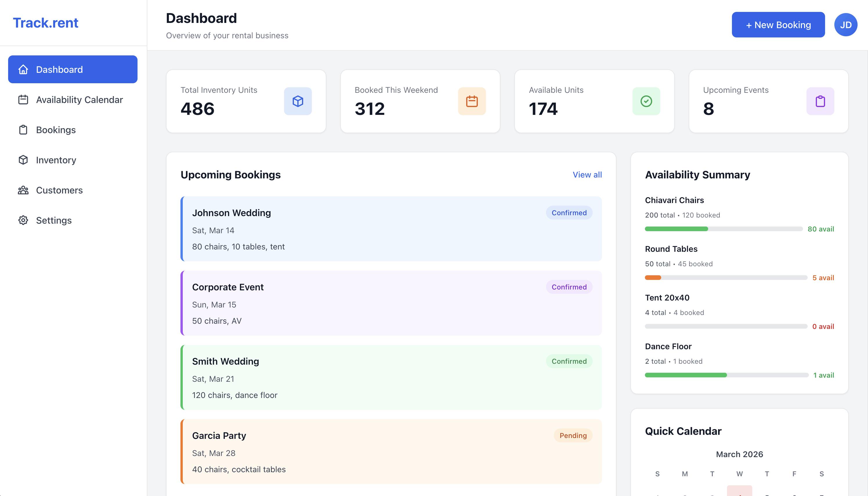
Task: Click the clipboard icon on Upcoming Events card
Action: (x=820, y=101)
